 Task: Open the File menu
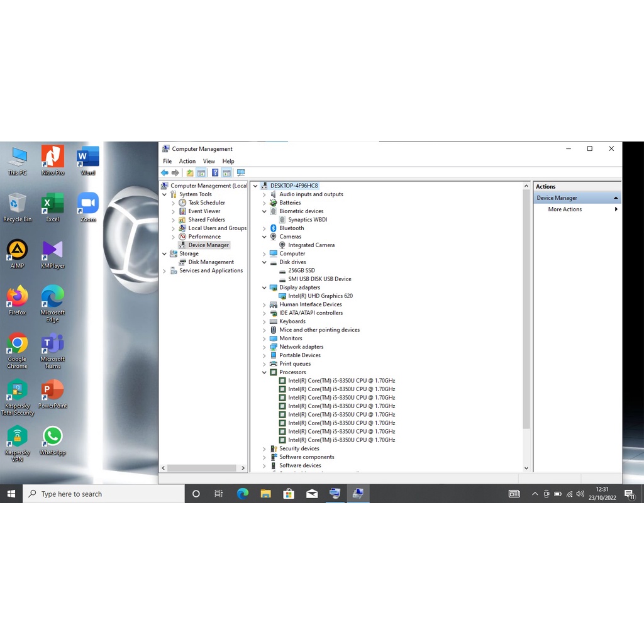(167, 162)
